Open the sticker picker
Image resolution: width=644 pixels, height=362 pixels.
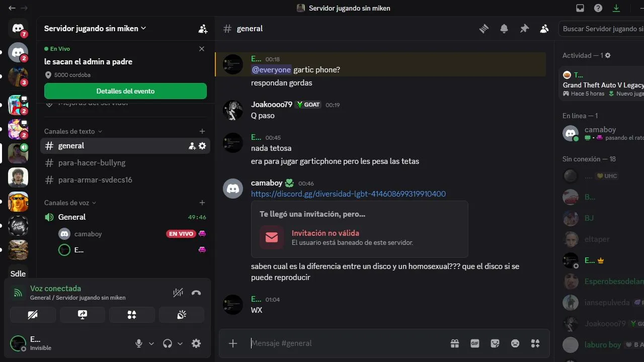point(495,343)
